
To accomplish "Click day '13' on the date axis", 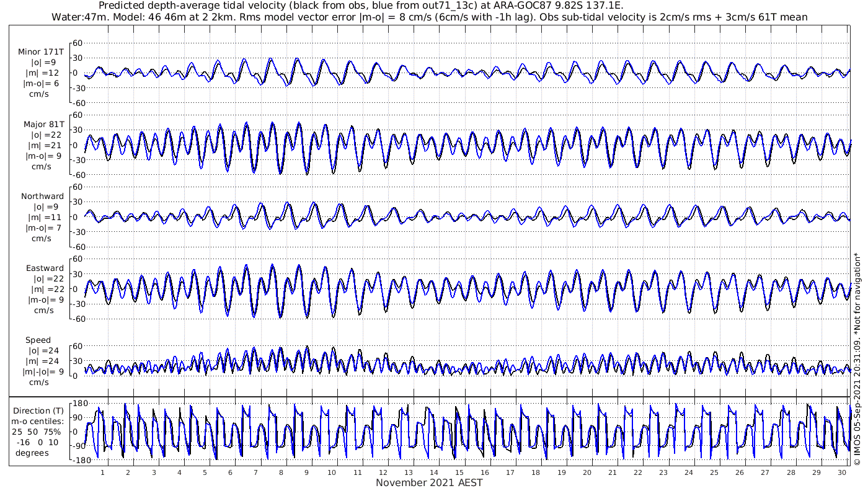I will [409, 472].
